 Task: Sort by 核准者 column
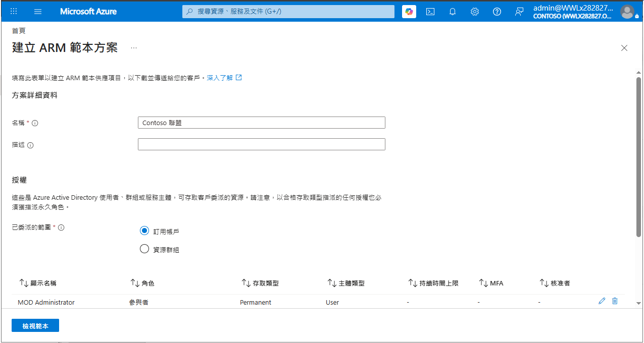(555, 283)
